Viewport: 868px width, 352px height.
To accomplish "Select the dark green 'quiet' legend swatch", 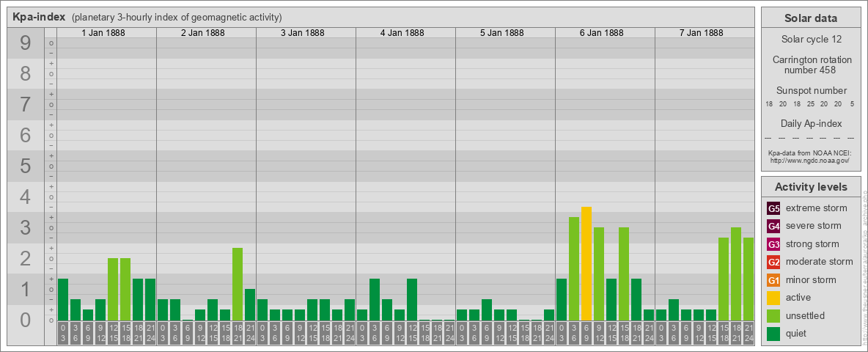I will 773,334.
